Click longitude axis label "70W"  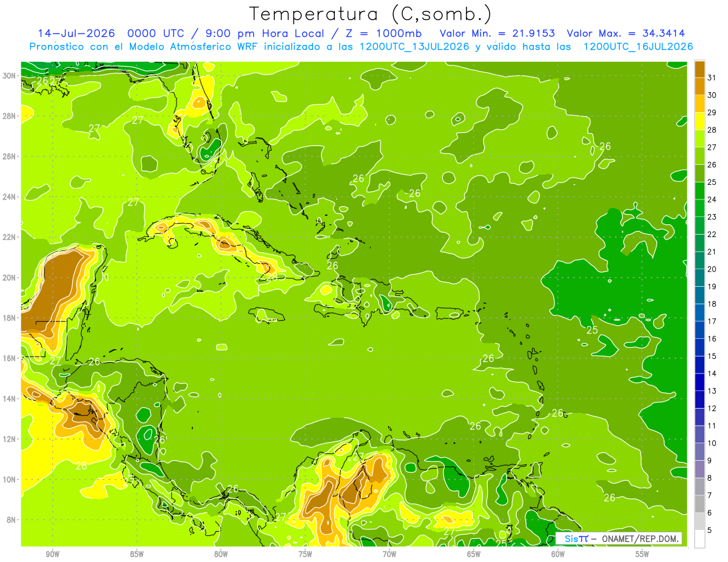click(x=389, y=554)
